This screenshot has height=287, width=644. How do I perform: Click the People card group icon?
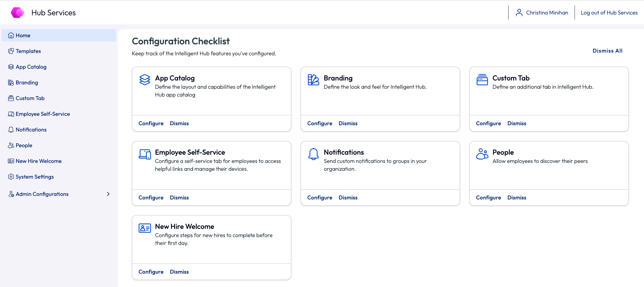482,154
